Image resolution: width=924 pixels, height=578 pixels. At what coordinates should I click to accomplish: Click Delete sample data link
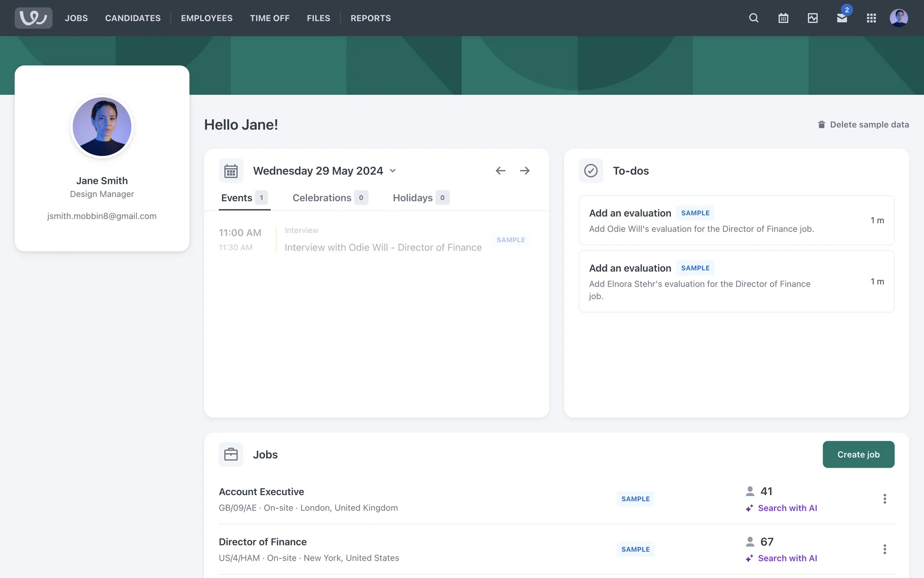point(863,124)
